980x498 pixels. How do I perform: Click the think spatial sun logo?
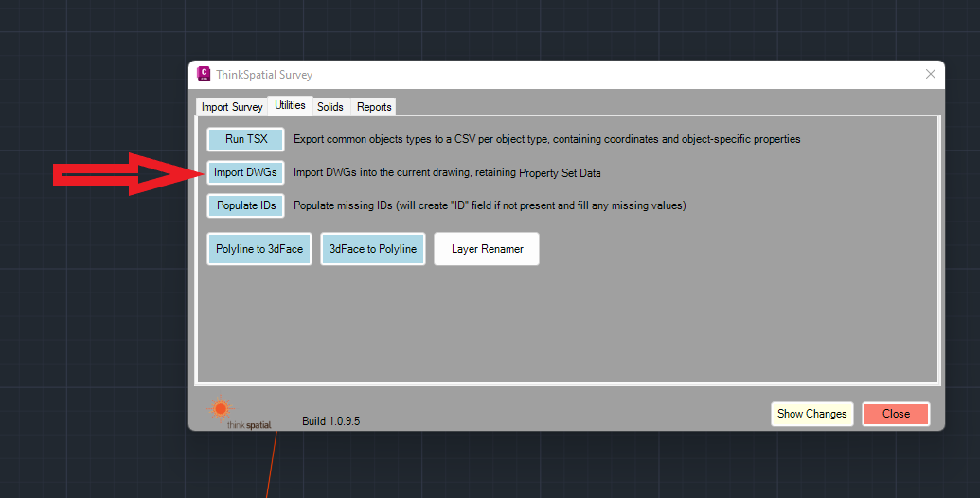[221, 409]
